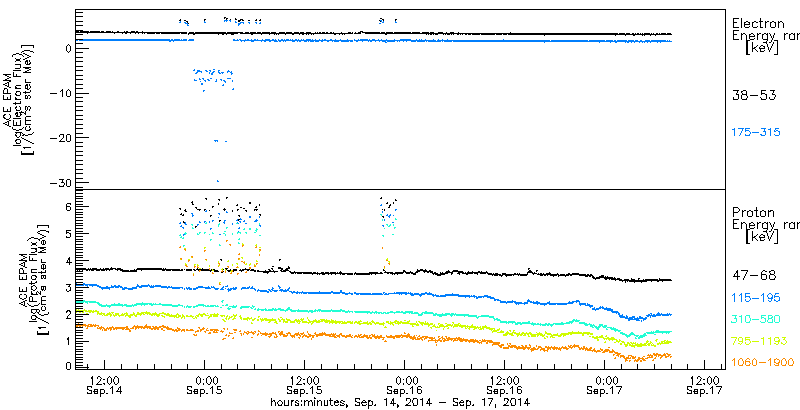Click the 0:00 Sep.17 time axis label
Screen dimensions: 800x410
click(605, 386)
